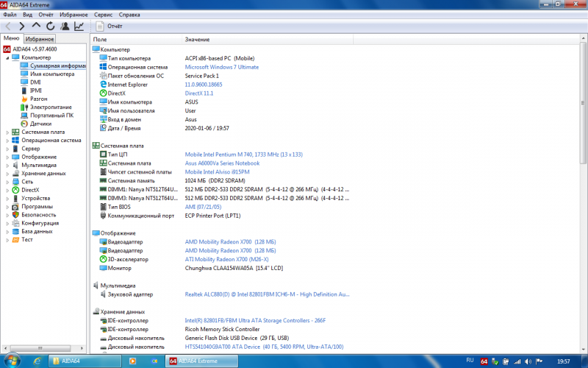
Task: Expand the Системная плата tree node
Action: tap(7, 132)
